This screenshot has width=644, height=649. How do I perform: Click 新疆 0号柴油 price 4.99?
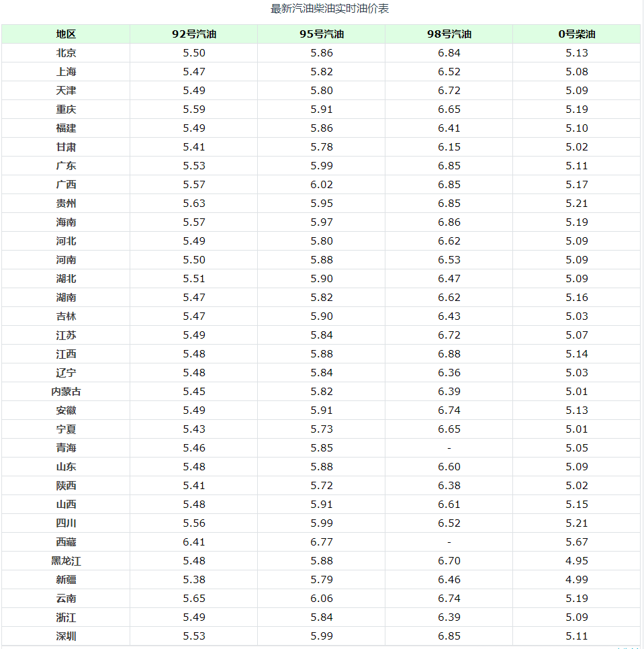(577, 579)
